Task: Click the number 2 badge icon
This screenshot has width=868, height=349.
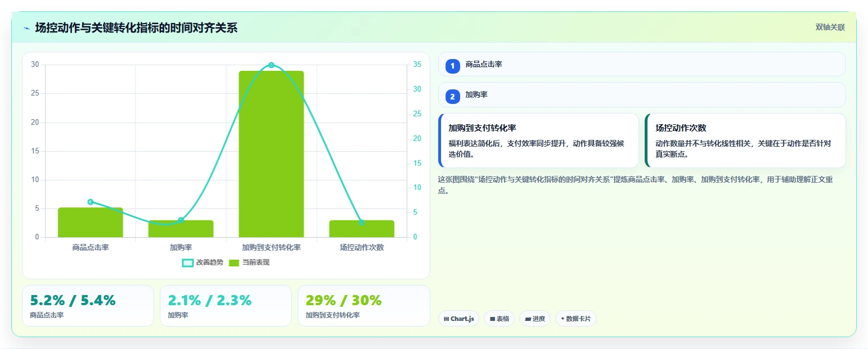Action: click(x=453, y=97)
